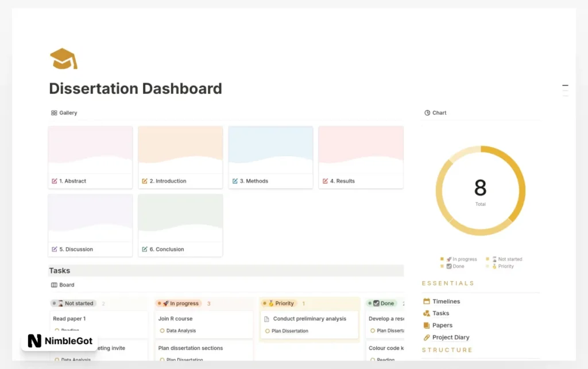The width and height of the screenshot is (588, 369).
Task: Open the Join R course task card
Action: 204,324
